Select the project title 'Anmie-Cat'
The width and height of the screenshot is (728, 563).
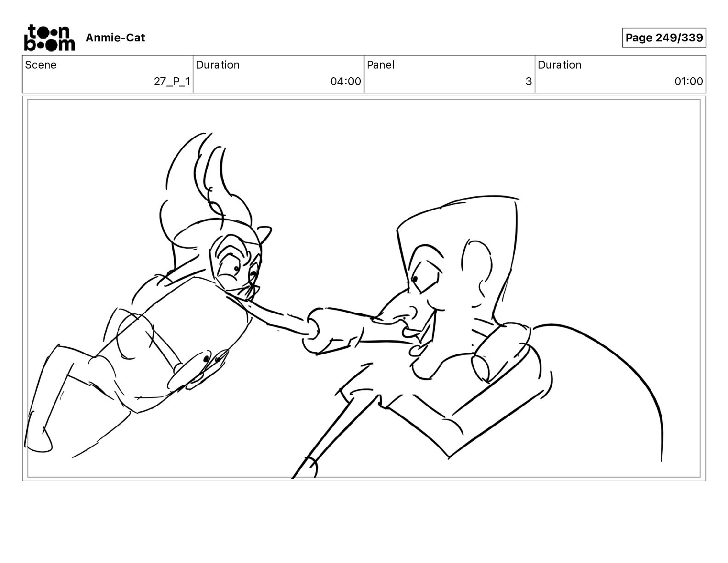[x=115, y=38]
